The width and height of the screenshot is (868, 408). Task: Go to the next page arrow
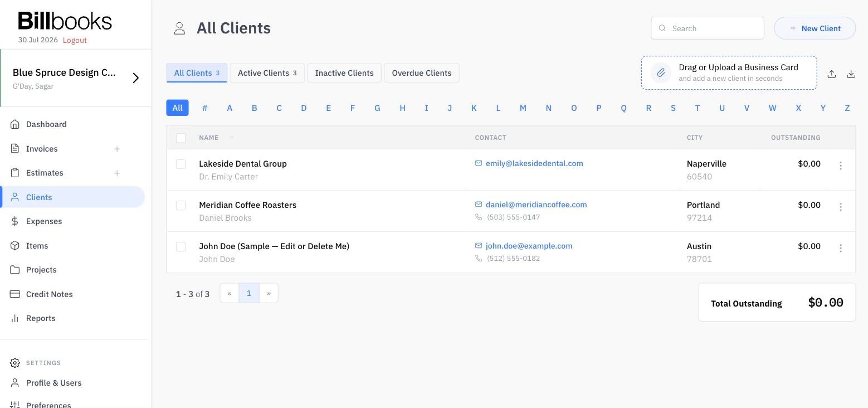269,293
